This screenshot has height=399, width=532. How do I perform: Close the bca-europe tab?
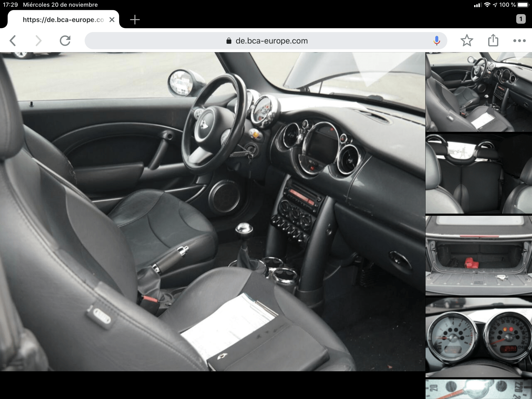coord(112,20)
